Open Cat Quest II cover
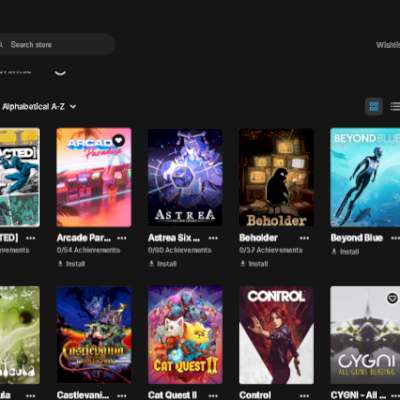The width and height of the screenshot is (400, 400). [185, 335]
